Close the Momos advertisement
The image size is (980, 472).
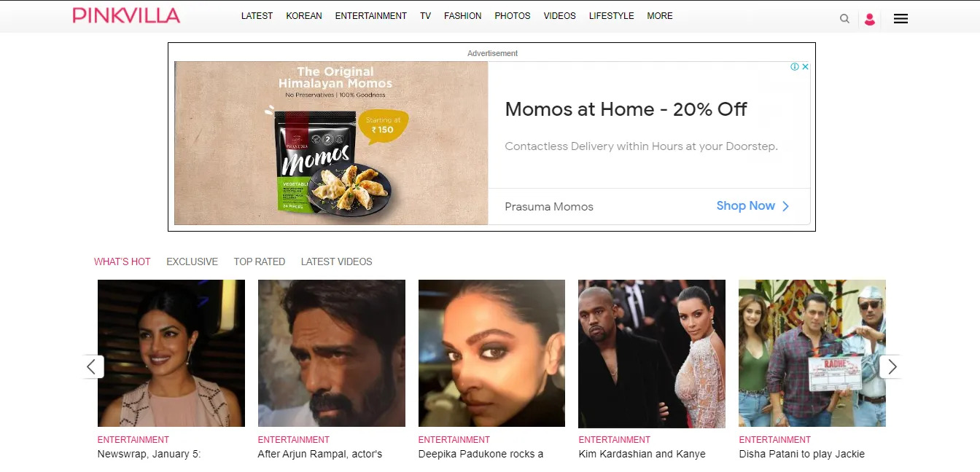(805, 66)
